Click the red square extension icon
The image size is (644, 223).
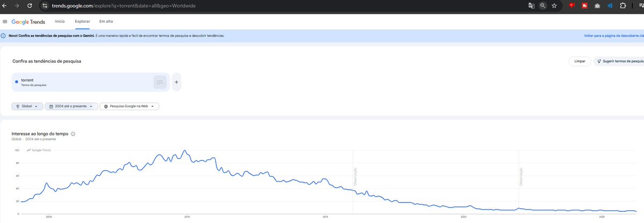(585, 6)
